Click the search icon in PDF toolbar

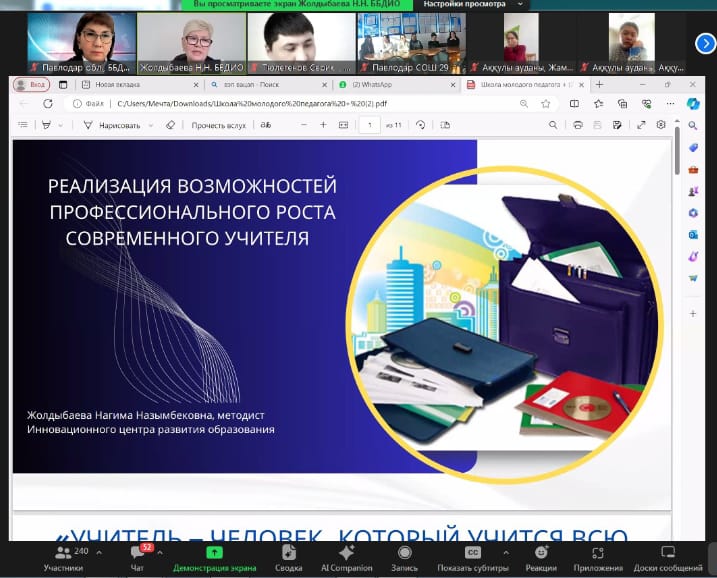pos(553,125)
